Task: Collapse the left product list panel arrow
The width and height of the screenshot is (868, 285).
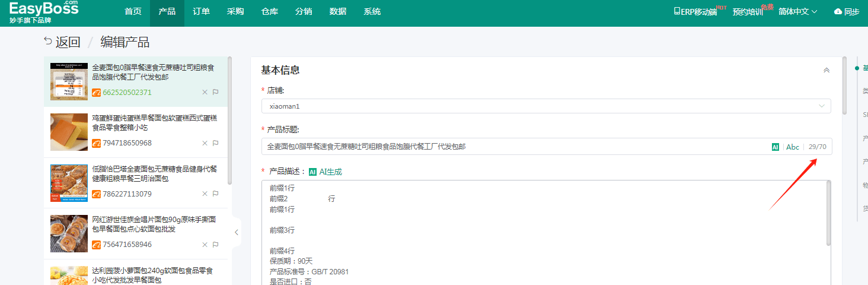Action: [236, 232]
